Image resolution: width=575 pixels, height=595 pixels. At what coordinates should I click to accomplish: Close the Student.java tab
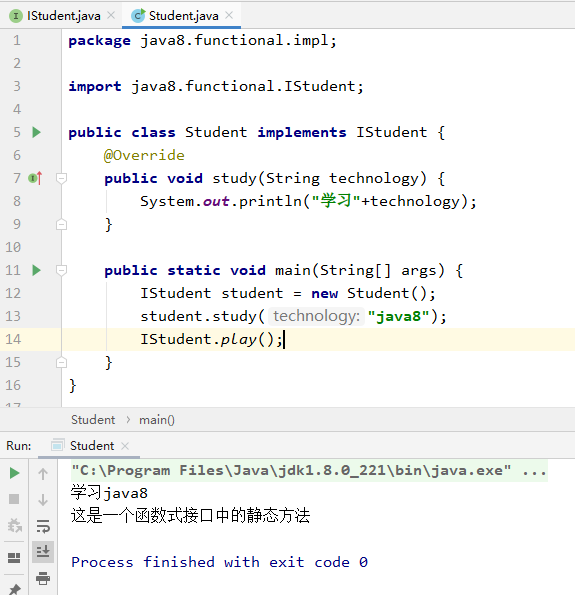click(229, 15)
